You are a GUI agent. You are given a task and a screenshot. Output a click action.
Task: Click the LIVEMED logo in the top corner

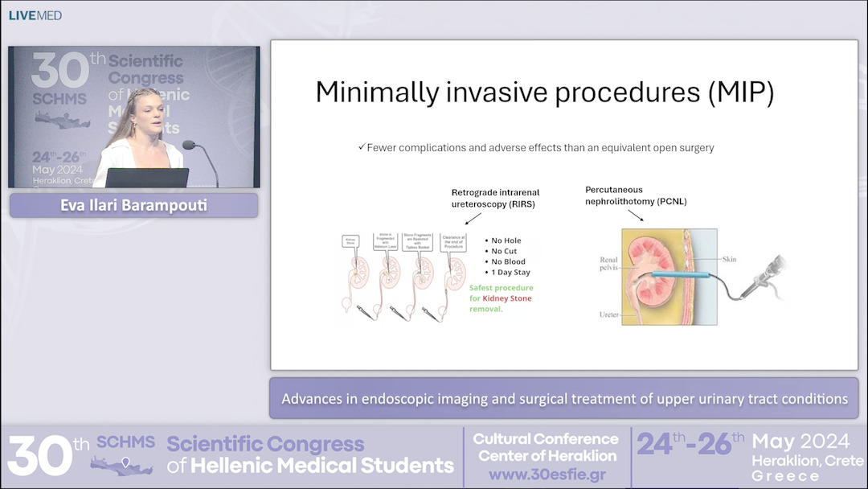[x=35, y=14]
